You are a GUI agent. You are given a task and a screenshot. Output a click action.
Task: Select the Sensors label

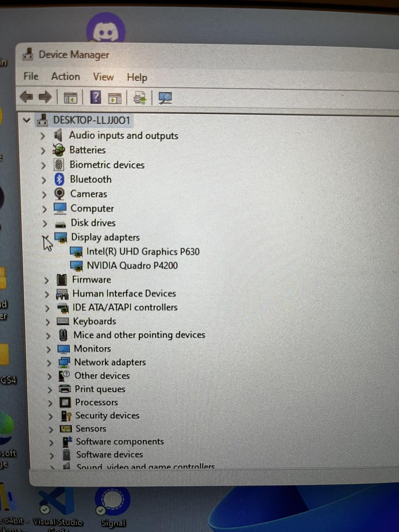pyautogui.click(x=91, y=429)
